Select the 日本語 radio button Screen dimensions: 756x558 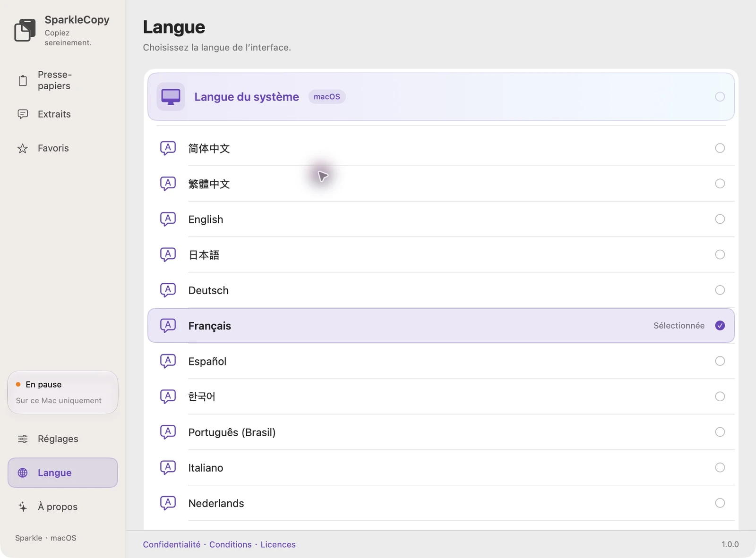(x=720, y=254)
